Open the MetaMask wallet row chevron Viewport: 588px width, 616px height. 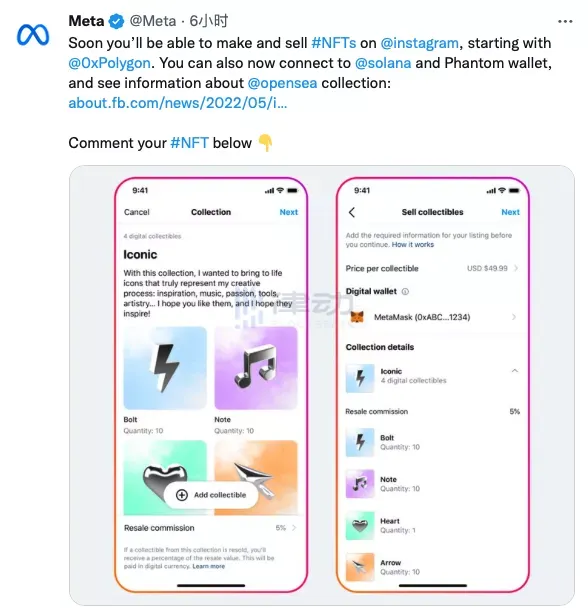(514, 317)
